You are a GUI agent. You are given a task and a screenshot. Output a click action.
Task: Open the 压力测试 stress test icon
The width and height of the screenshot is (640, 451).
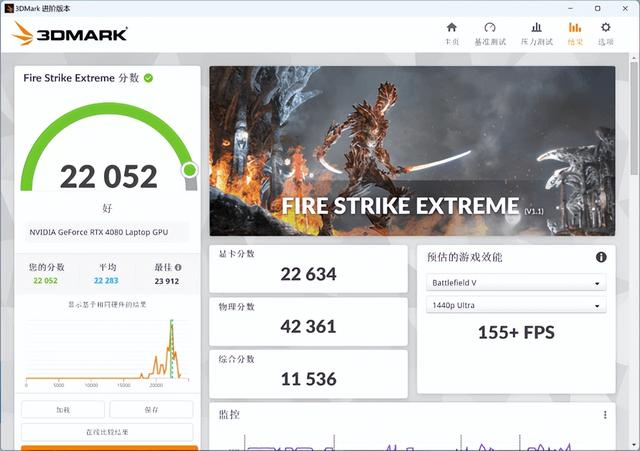536,27
